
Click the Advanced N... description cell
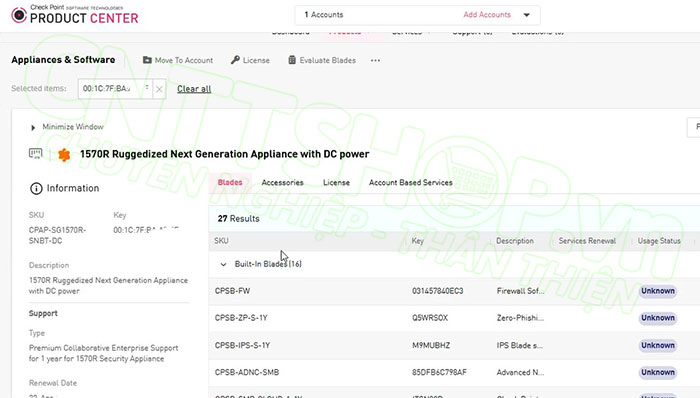pyautogui.click(x=521, y=372)
